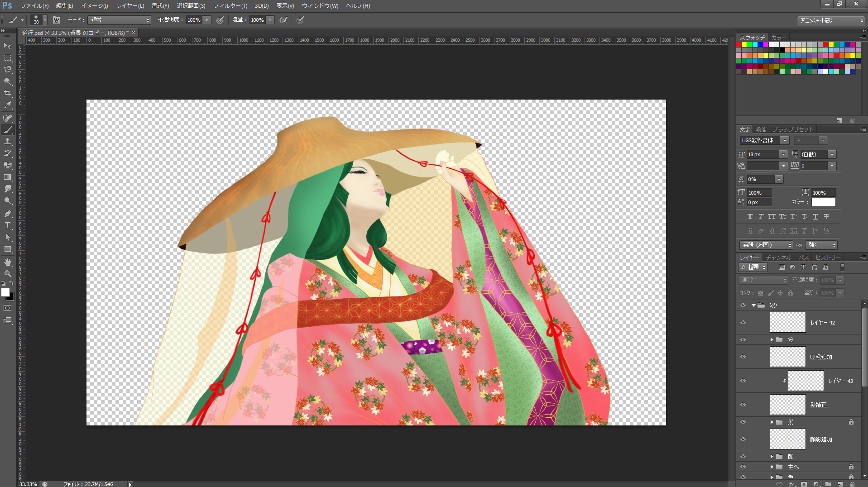Click the foreground color swatch in toolbar
868x487 pixels.
(5, 292)
